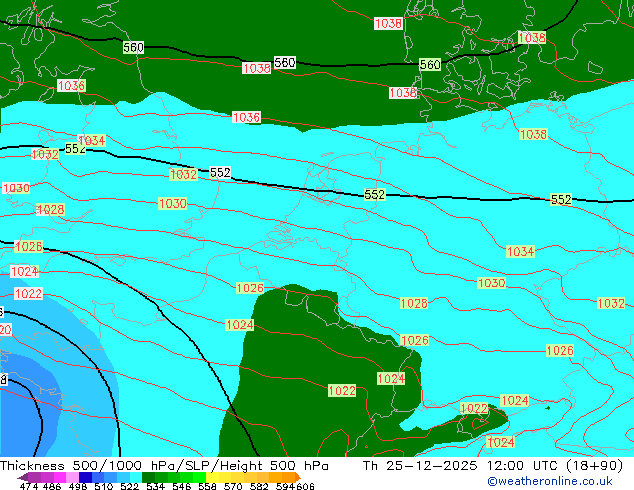Viewport: 634px width, 490px height.
Task: Click the 1034 isobar label touching a 552 label
Action: 92,141
